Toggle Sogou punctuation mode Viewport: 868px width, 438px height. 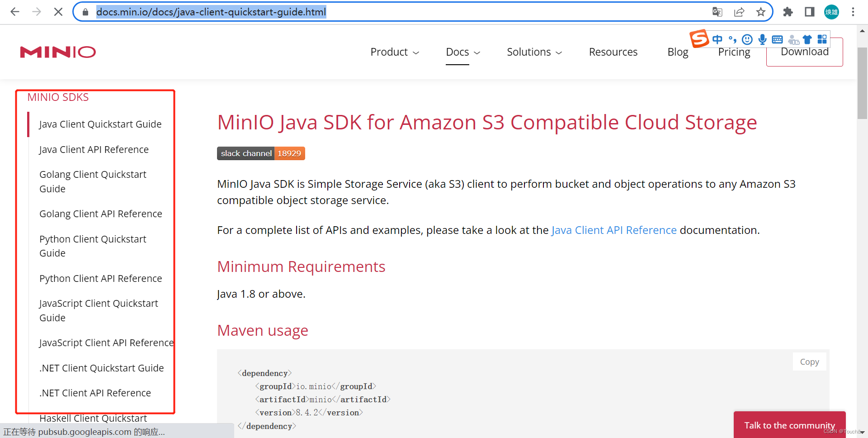[732, 39]
